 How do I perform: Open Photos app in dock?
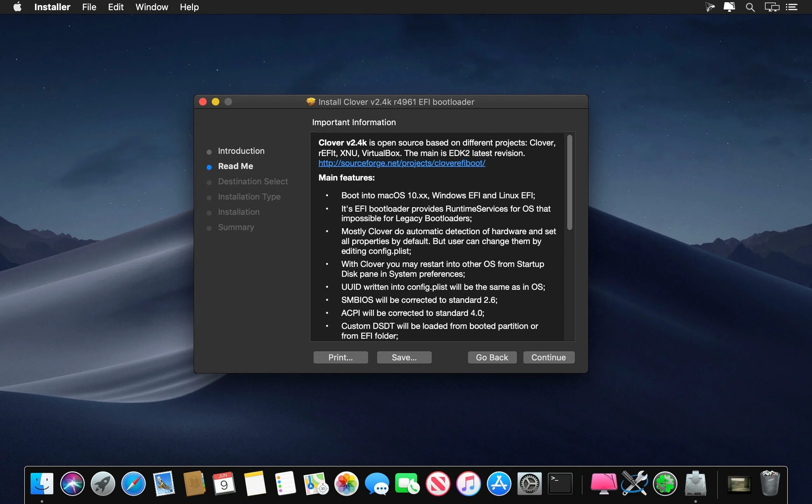click(347, 484)
